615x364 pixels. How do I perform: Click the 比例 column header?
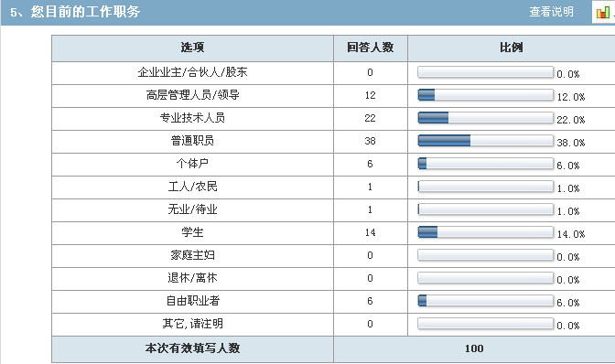click(x=512, y=48)
